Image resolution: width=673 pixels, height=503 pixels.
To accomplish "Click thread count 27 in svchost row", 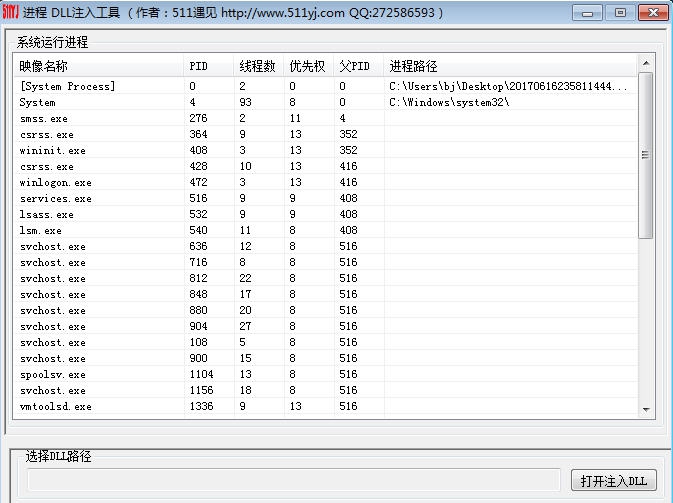I will point(246,326).
